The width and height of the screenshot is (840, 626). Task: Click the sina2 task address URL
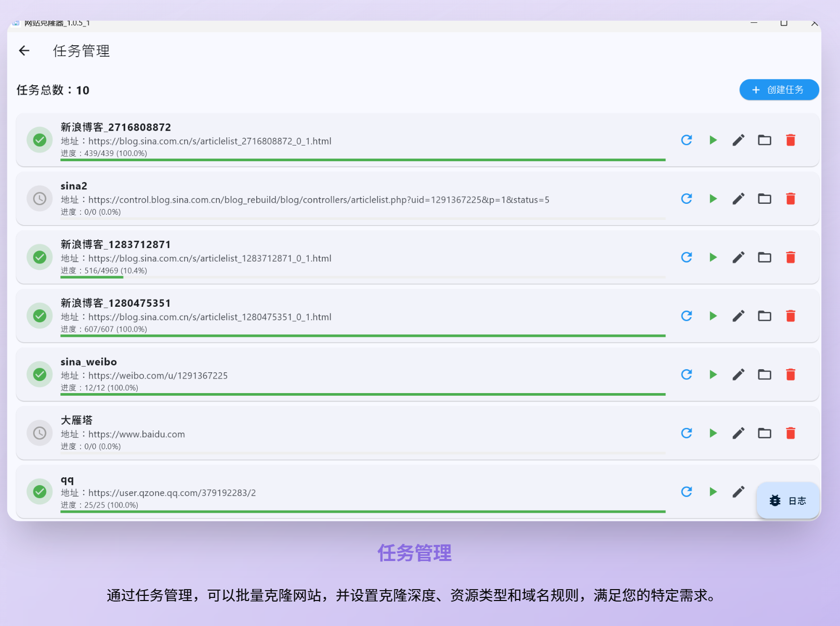[318, 200]
